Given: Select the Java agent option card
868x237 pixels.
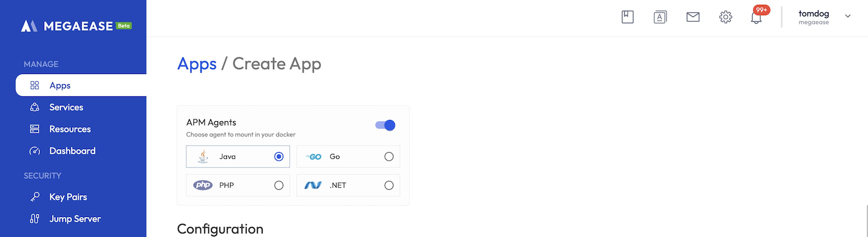Looking at the screenshot, I should pos(238,156).
